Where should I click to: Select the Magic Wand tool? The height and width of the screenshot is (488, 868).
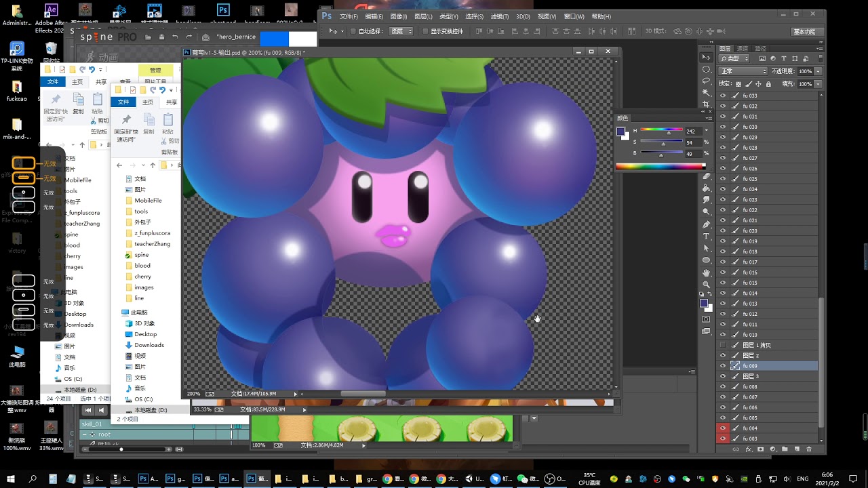pos(706,93)
